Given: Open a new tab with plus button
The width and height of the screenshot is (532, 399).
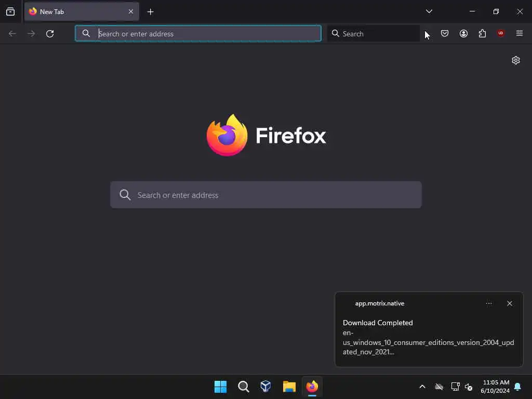Looking at the screenshot, I should [150, 12].
